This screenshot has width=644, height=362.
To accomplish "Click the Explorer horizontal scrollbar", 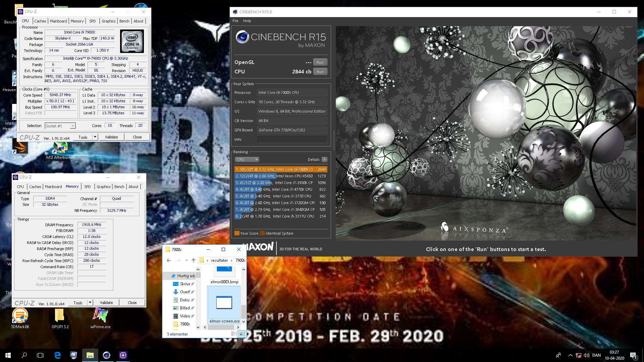I will 222,327.
